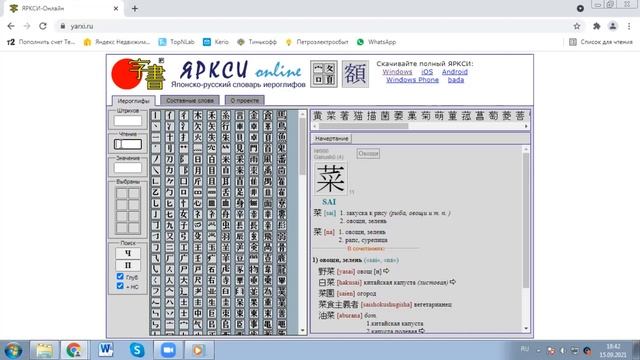Click the Чтение reading input field
Viewport: 640px width, 360px height.
click(x=128, y=144)
